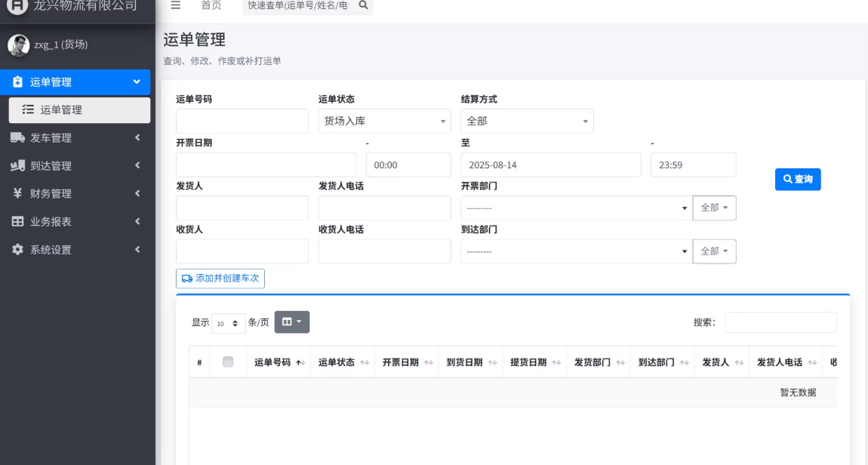
Task: Open the column visibility dropdown button
Action: [292, 322]
